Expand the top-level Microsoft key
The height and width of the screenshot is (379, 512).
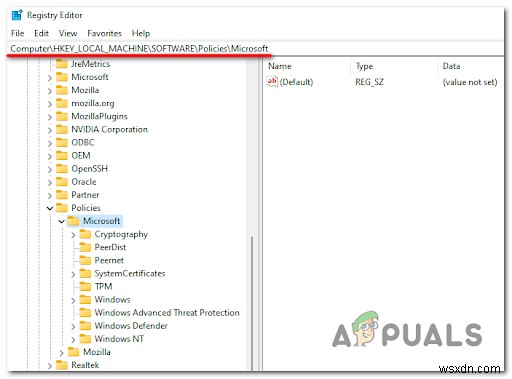[50, 78]
